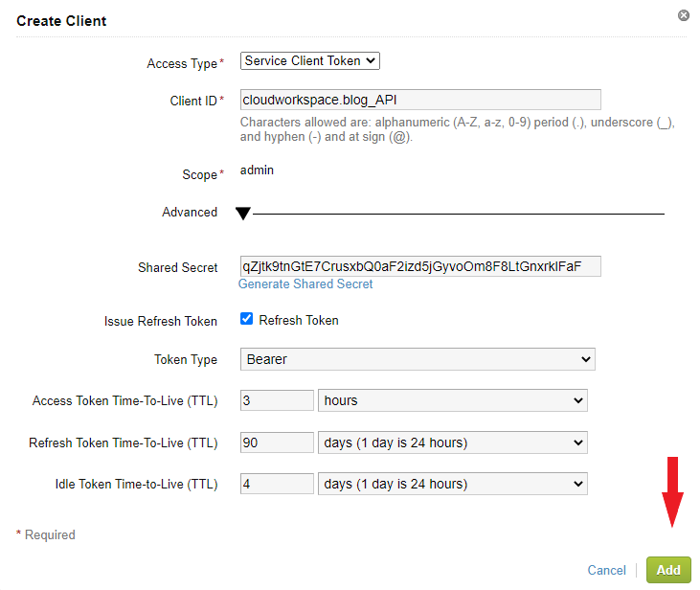Focus the Shared Secret input field
The image size is (700, 590).
coord(419,266)
